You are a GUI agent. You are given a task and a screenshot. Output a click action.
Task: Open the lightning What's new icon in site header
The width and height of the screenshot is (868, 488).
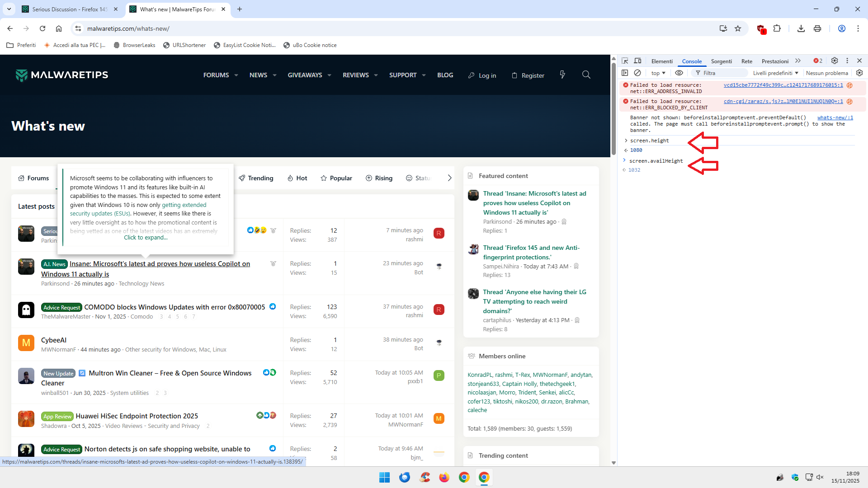point(562,75)
